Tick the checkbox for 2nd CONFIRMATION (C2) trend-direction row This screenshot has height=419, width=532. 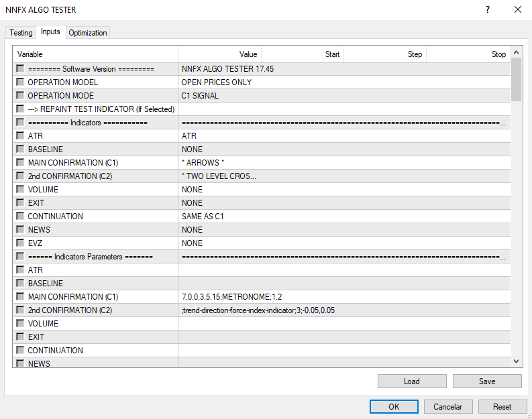20,310
